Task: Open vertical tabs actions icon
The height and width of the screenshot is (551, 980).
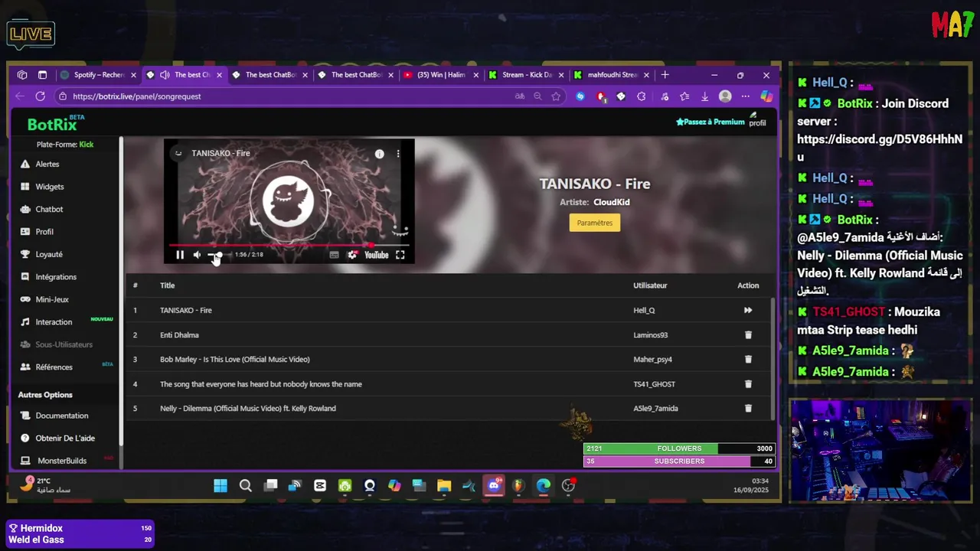Action: tap(42, 75)
